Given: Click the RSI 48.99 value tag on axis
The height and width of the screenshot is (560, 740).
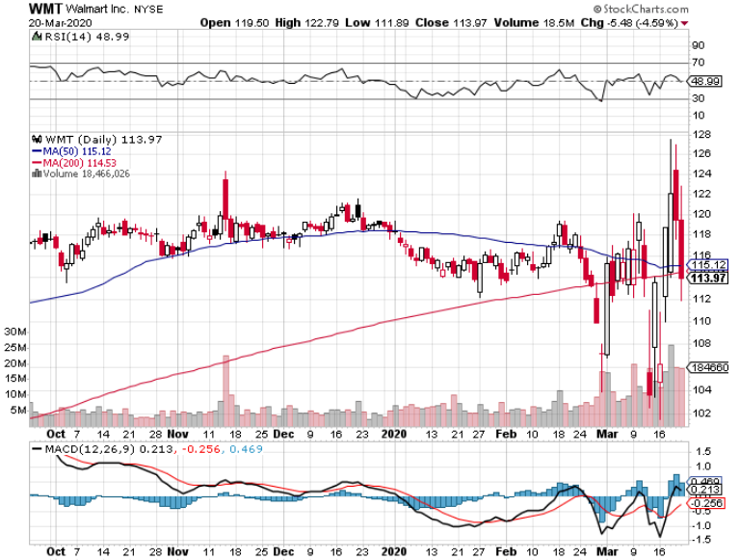Looking at the screenshot, I should (x=704, y=81).
